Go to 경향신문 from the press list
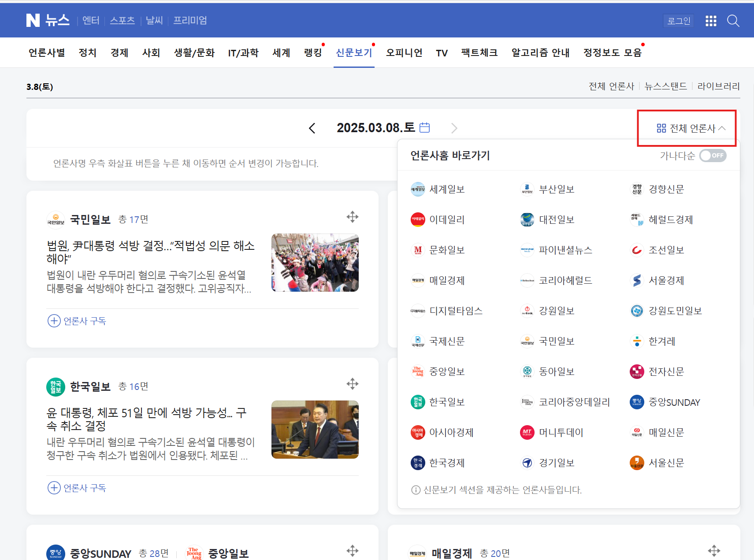This screenshot has height=560, width=754. (657, 189)
